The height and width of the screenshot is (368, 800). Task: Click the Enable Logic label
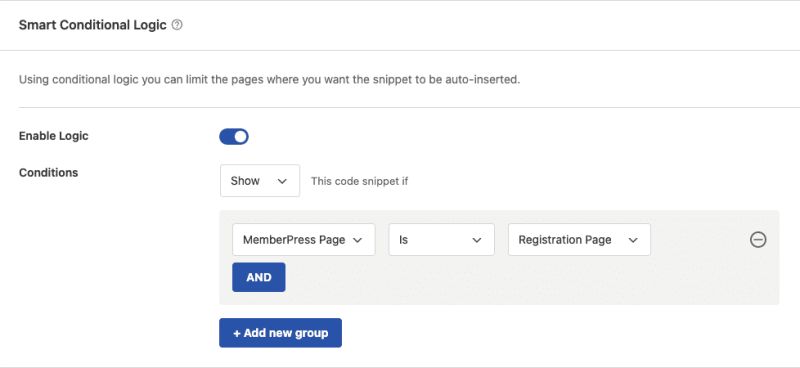(54, 136)
